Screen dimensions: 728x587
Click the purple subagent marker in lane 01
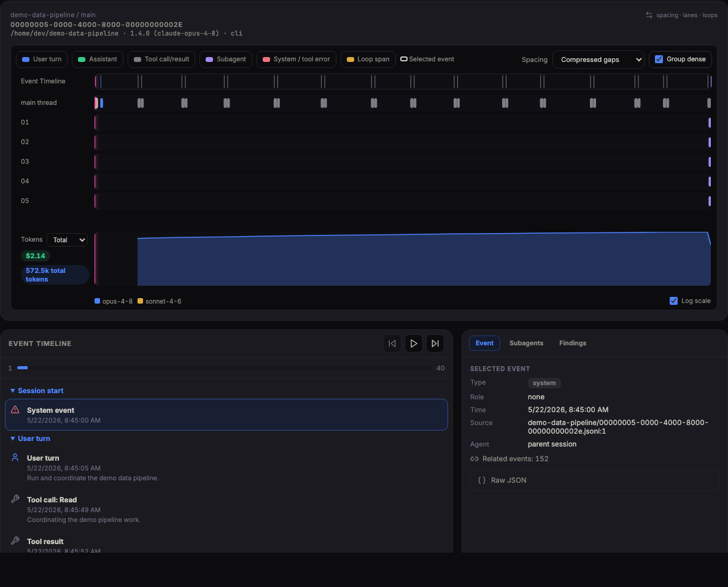[710, 123]
